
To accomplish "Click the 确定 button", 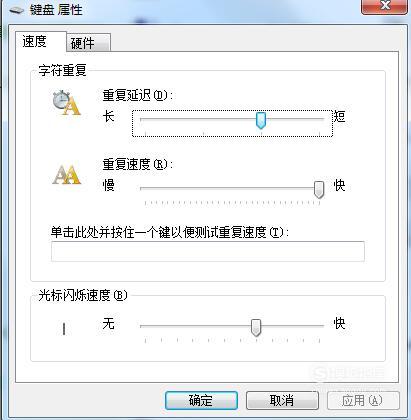I will click(201, 400).
